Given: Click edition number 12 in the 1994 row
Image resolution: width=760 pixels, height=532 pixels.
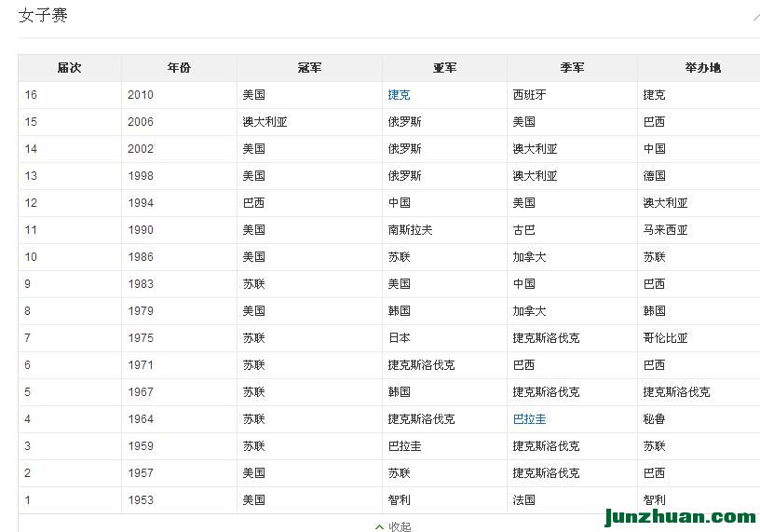Looking at the screenshot, I should click(x=31, y=203).
